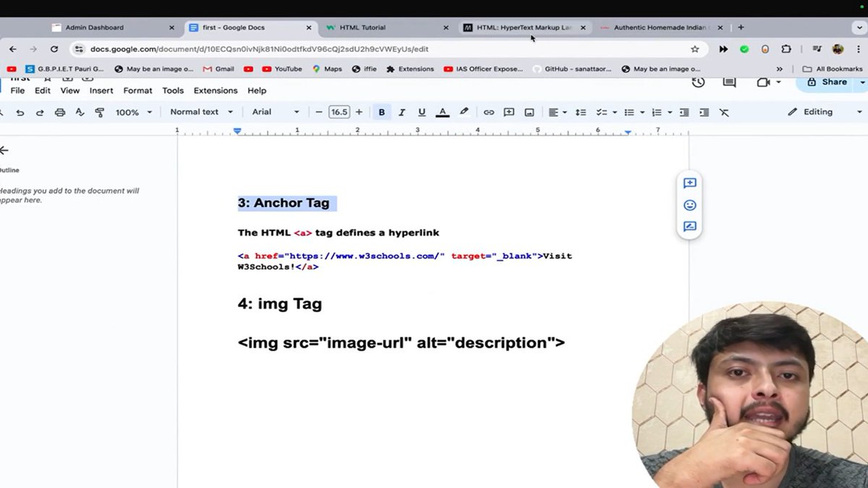The height and width of the screenshot is (488, 868).
Task: Open the Tools menu
Action: [173, 91]
